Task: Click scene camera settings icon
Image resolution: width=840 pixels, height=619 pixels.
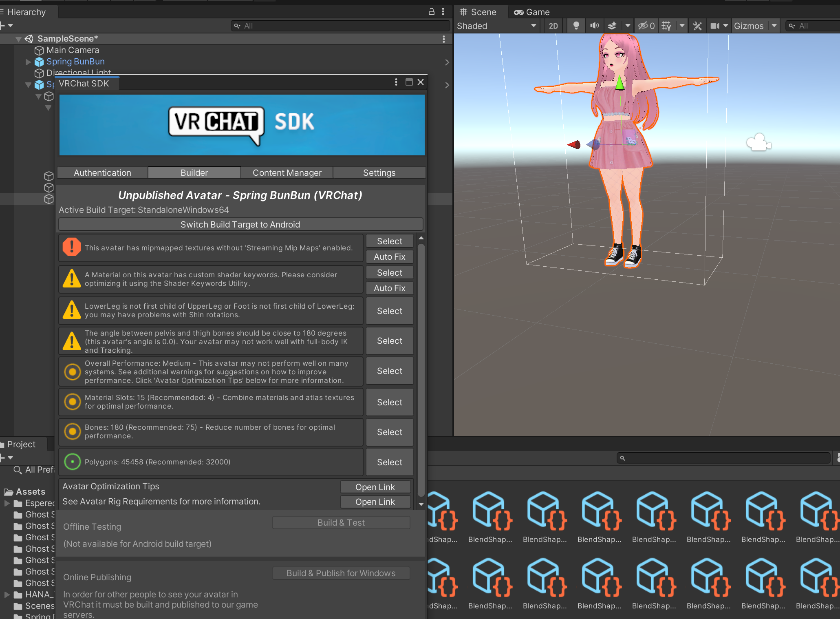Action: coord(715,26)
